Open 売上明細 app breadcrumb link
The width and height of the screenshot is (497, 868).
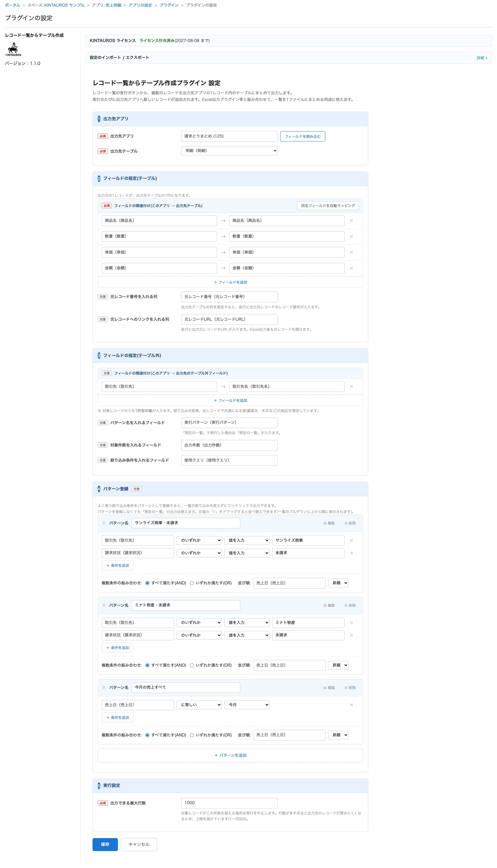113,5
